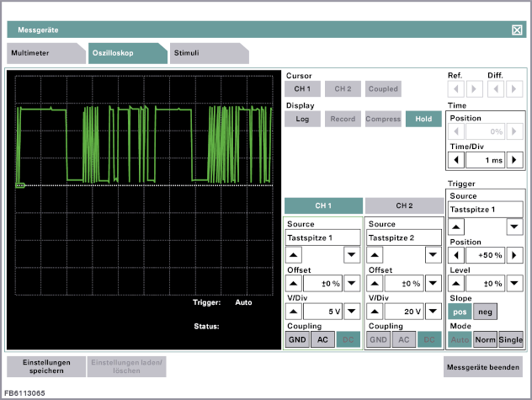Increase Time/Div with right arrow
Screen dimensions: 532x400
(514, 160)
